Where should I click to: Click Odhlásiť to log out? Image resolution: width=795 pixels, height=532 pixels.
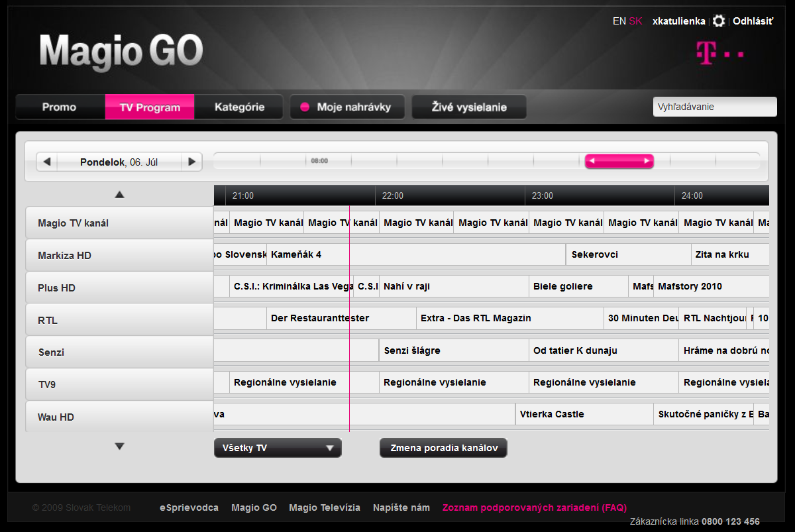click(753, 21)
